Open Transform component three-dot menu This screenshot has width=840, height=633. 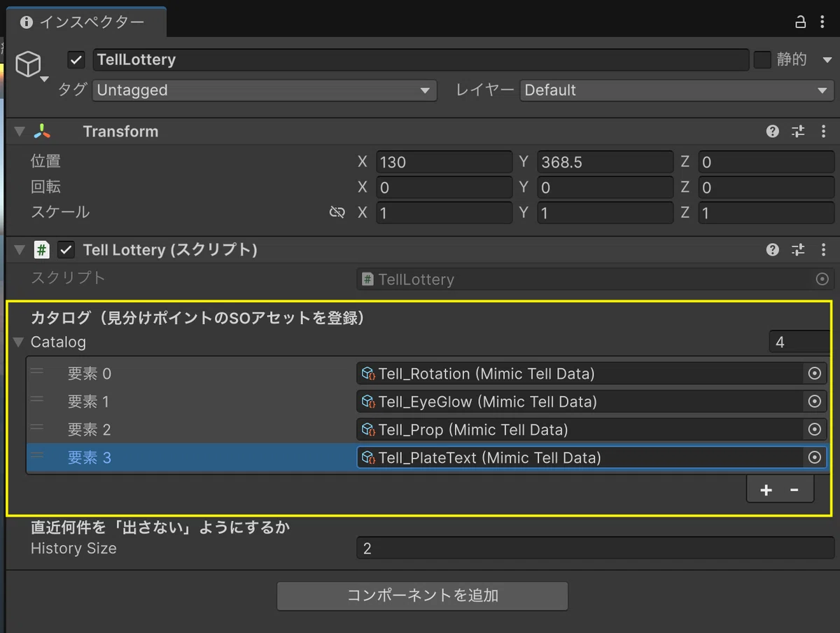click(x=823, y=131)
